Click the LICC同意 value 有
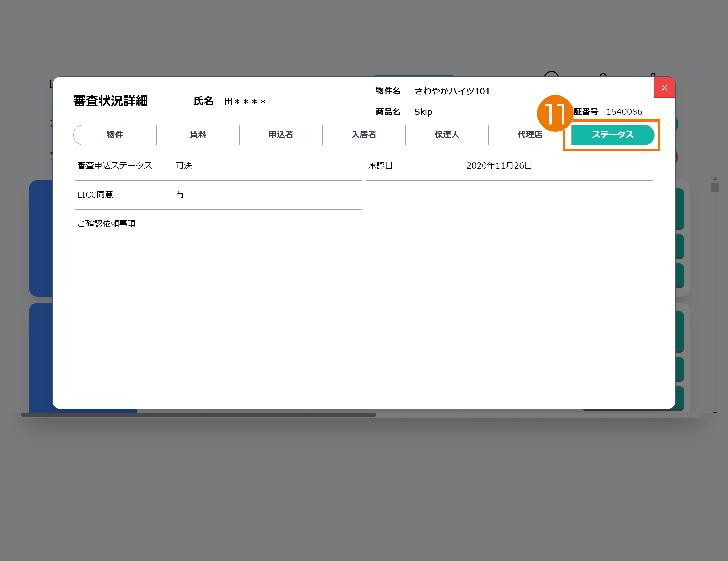The width and height of the screenshot is (728, 561). click(x=180, y=195)
